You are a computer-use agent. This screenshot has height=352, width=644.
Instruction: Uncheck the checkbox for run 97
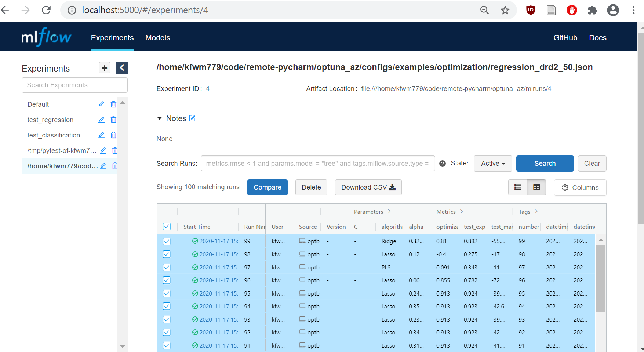click(167, 267)
